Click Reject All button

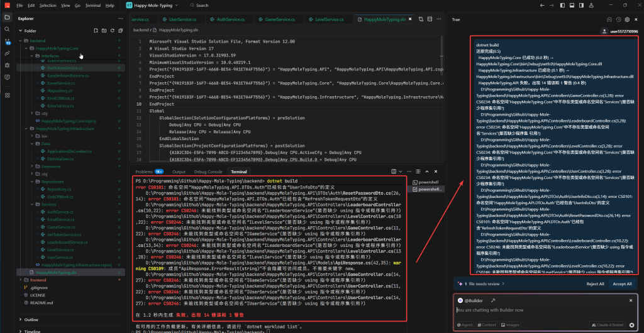595,284
